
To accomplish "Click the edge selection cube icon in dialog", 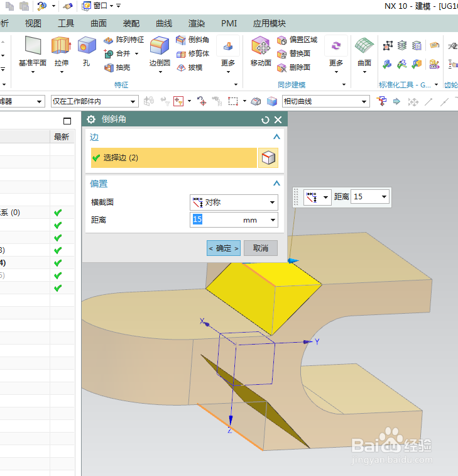I will 268,158.
